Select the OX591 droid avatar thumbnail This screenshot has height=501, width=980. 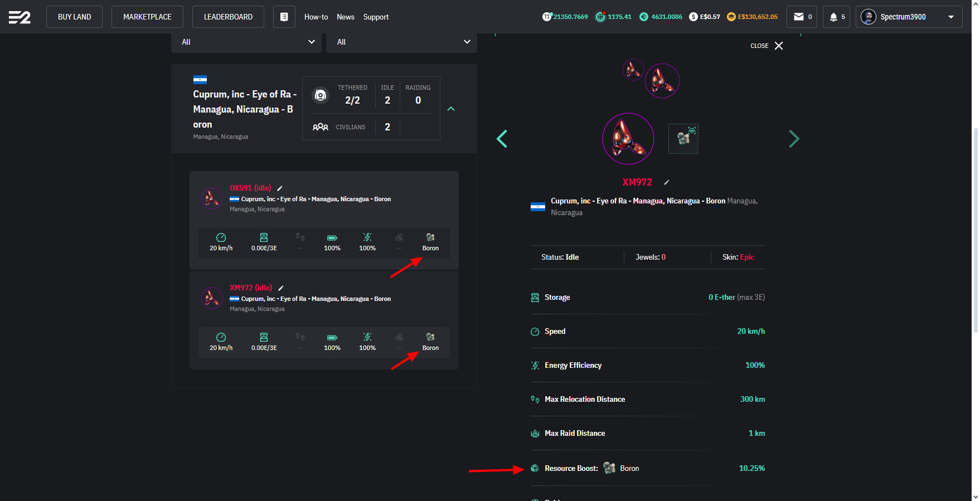[211, 198]
